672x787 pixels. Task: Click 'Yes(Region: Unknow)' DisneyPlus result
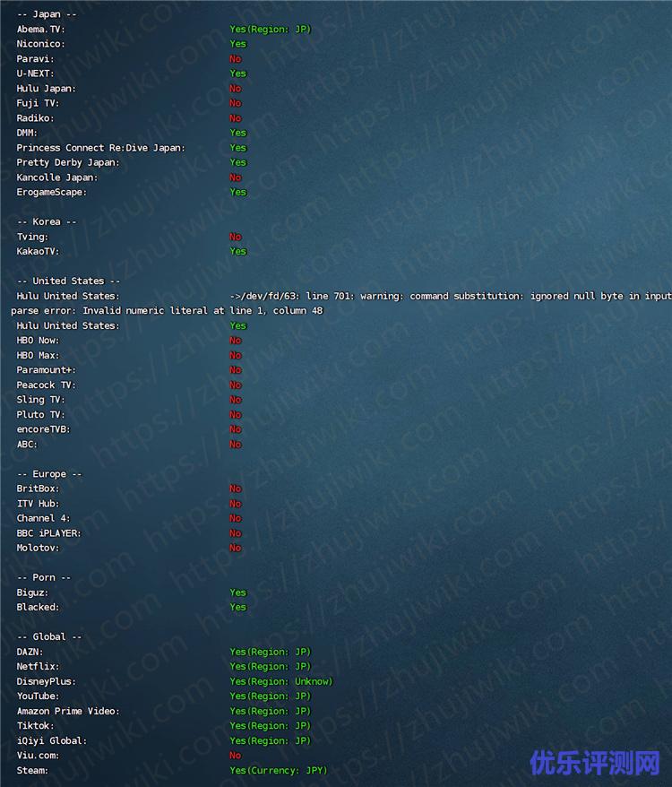(x=281, y=681)
